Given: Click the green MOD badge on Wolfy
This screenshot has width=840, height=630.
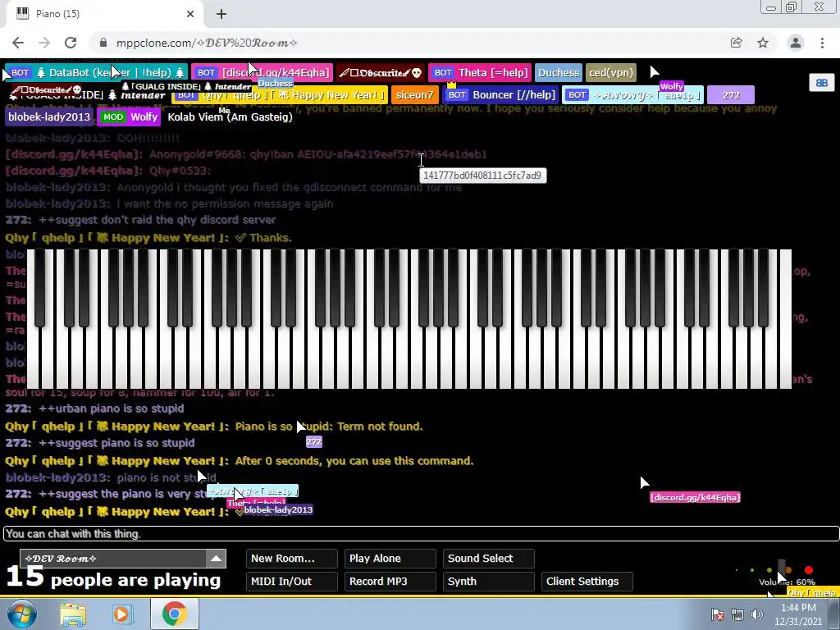Looking at the screenshot, I should click(113, 116).
